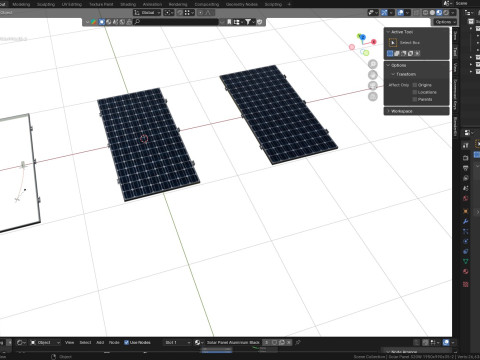Open the Rendering workspace tab
The image size is (480, 360).
point(178,4)
